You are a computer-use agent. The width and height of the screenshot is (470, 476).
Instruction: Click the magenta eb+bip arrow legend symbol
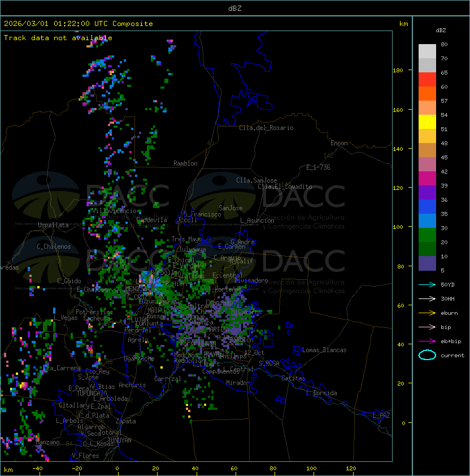click(427, 341)
